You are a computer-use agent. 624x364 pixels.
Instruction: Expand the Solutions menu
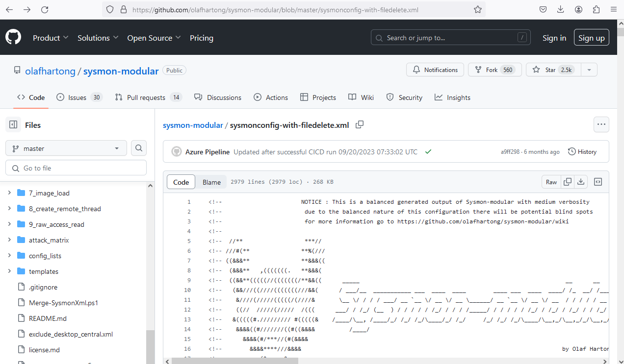click(x=98, y=38)
